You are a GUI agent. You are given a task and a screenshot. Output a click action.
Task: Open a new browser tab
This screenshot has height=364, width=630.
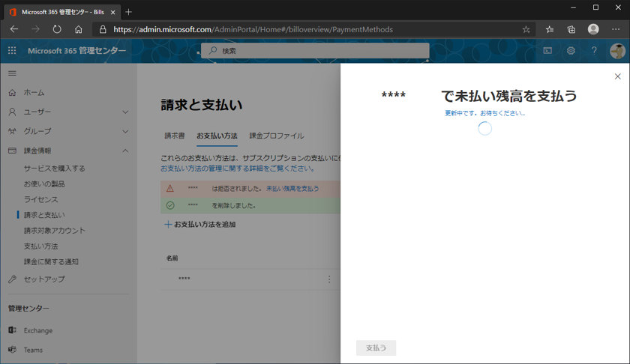(128, 12)
